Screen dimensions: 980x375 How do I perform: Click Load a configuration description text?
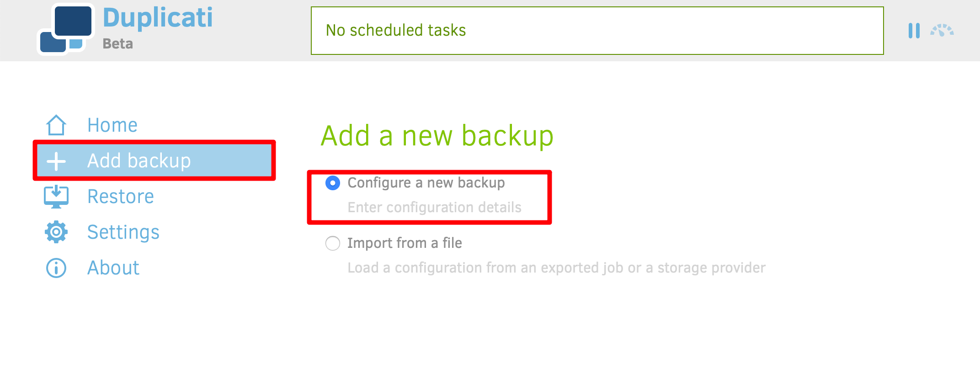click(x=556, y=268)
